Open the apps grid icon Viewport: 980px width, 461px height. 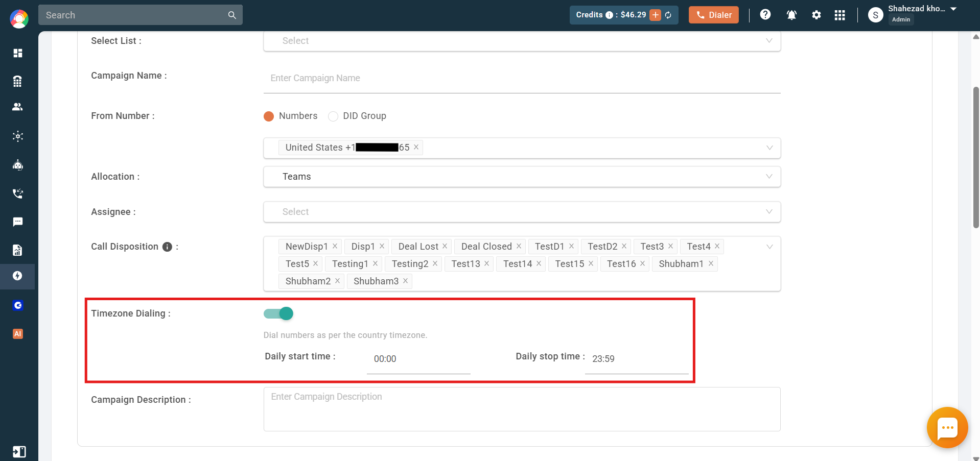[x=840, y=15]
